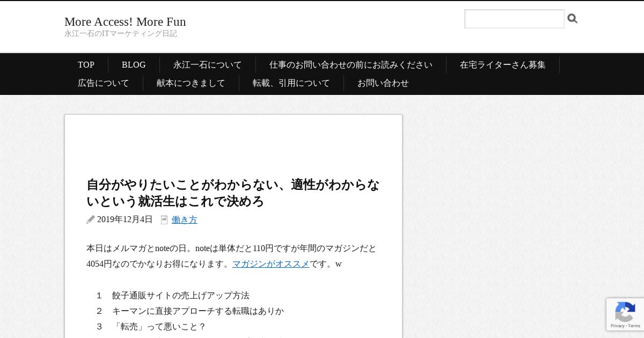Viewport: 644px width, 338px height.
Task: Click the article headline 自分がやりたいことがわからない
Action: (233, 193)
